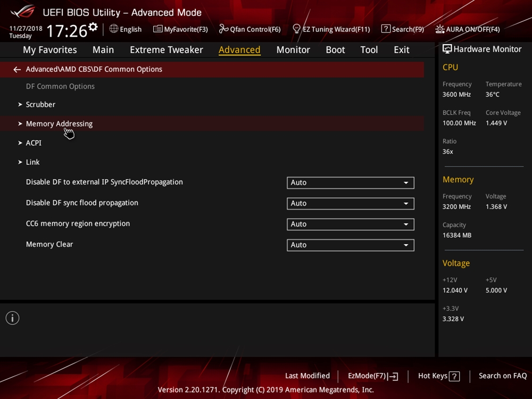This screenshot has height=399, width=532.
Task: Open Search(F9) question mark icon
Action: pyautogui.click(x=386, y=29)
